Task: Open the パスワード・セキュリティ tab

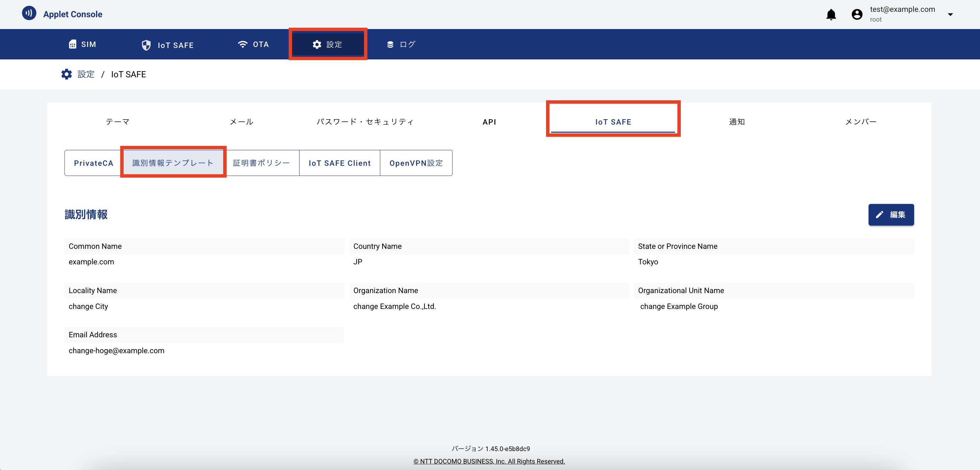Action: coord(365,122)
